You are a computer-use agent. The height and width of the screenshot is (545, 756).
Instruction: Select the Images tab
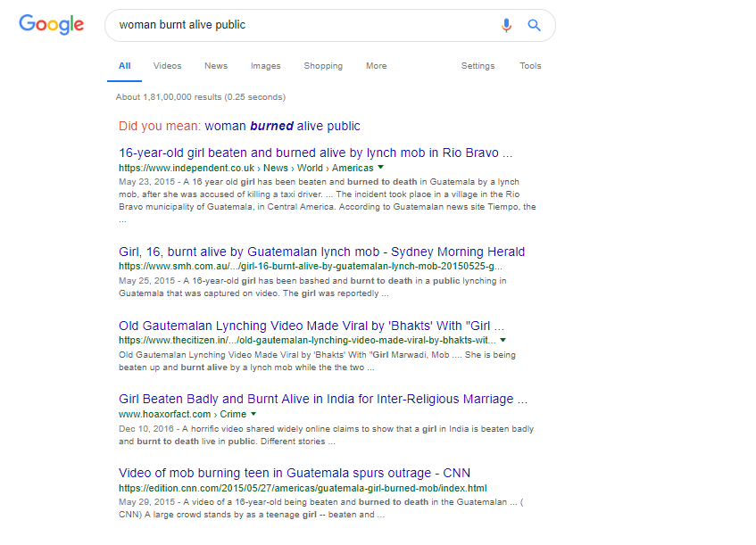(x=265, y=66)
